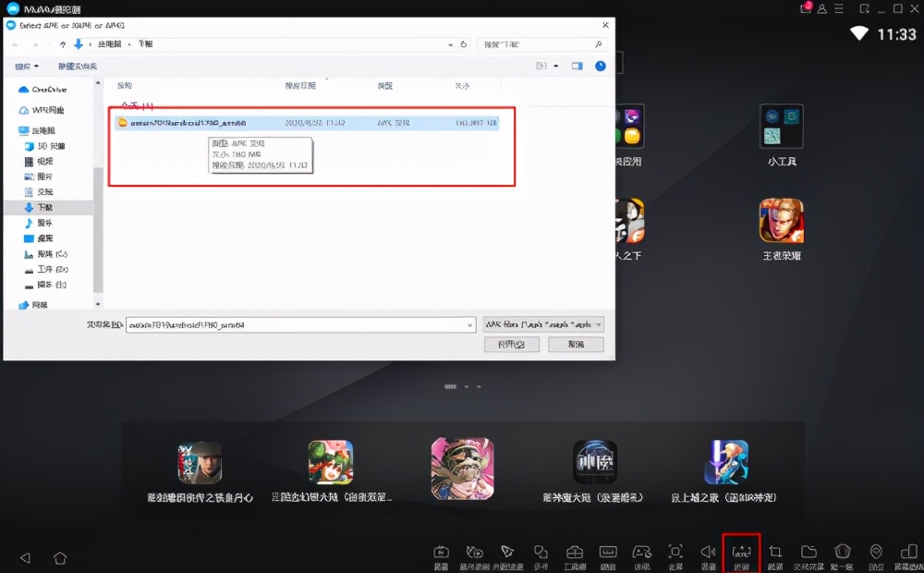Tap the Android home button
The image size is (924, 573).
click(60, 557)
